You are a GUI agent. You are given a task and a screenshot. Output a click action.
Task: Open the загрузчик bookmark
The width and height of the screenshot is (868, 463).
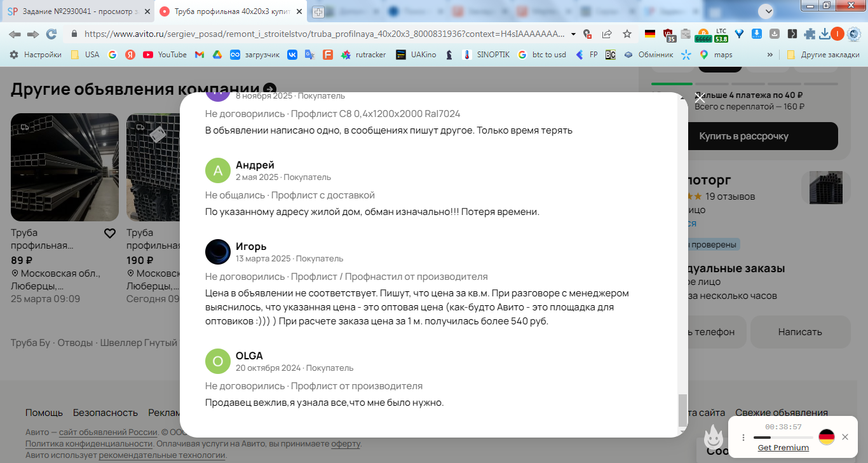[x=255, y=55]
